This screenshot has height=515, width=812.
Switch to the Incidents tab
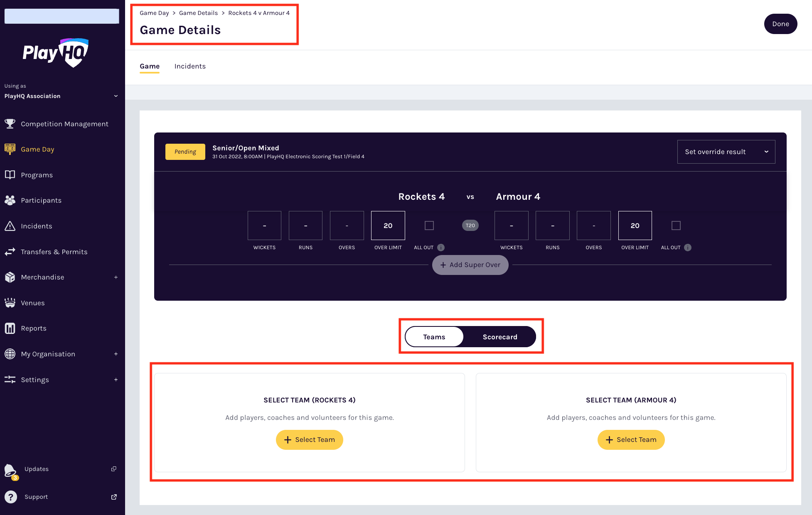(x=190, y=66)
